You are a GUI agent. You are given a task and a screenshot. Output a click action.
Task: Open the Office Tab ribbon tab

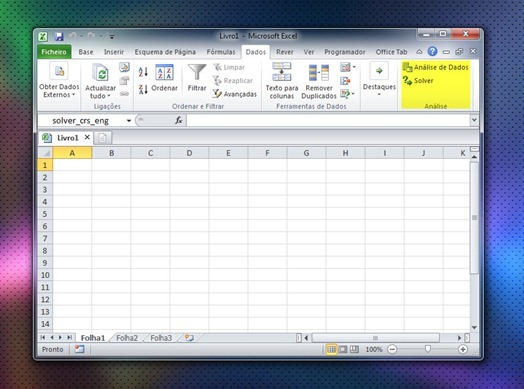(391, 52)
